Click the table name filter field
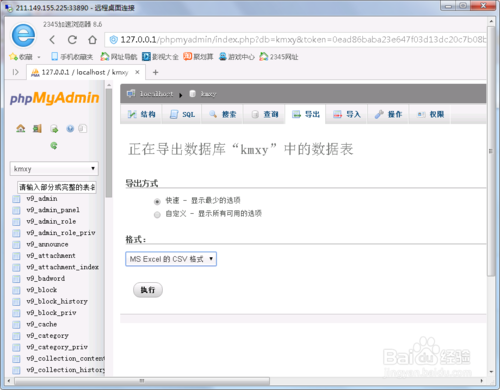 pos(57,187)
